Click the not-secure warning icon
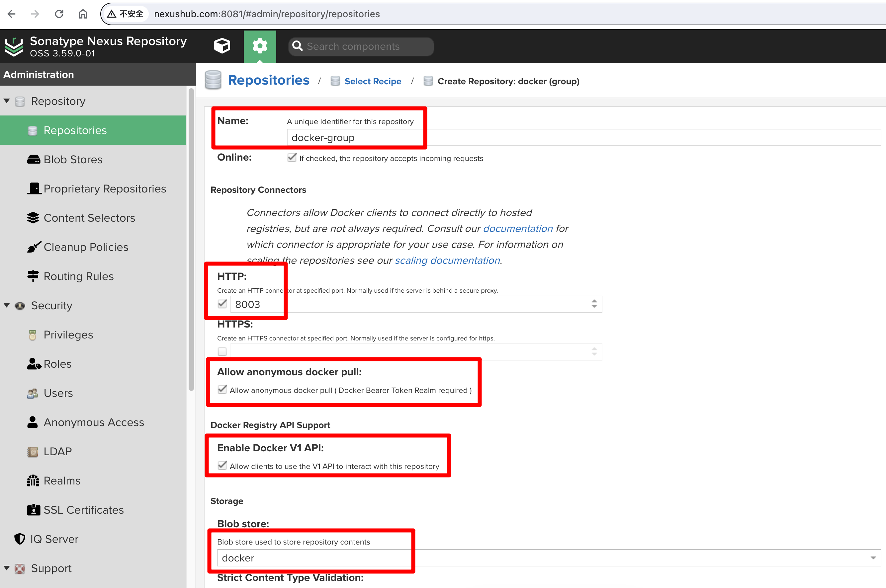 pos(112,14)
